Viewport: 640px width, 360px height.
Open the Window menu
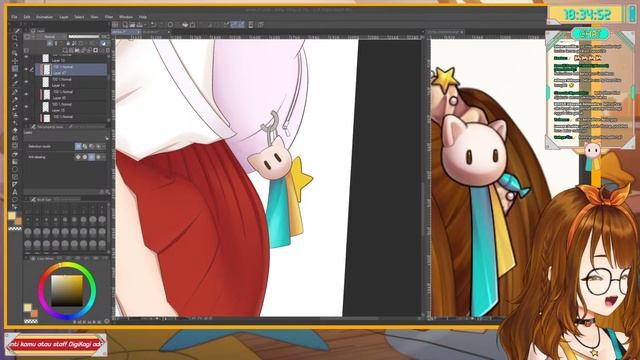pos(126,17)
